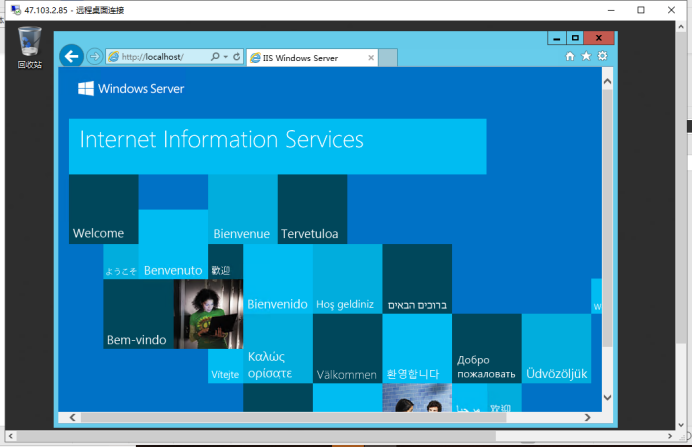Click the refresh icon in address bar
Screen dimensions: 692x447
pyautogui.click(x=237, y=56)
